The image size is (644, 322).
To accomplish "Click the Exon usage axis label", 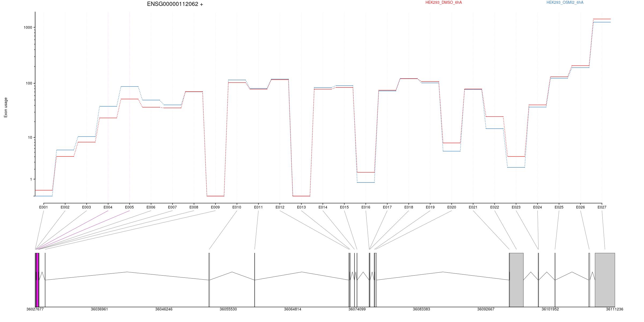I will point(6,107).
